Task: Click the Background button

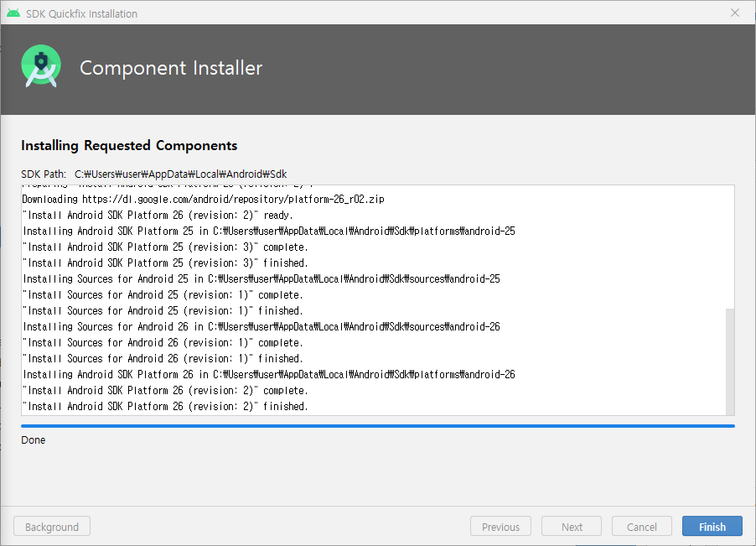Action: [x=52, y=526]
